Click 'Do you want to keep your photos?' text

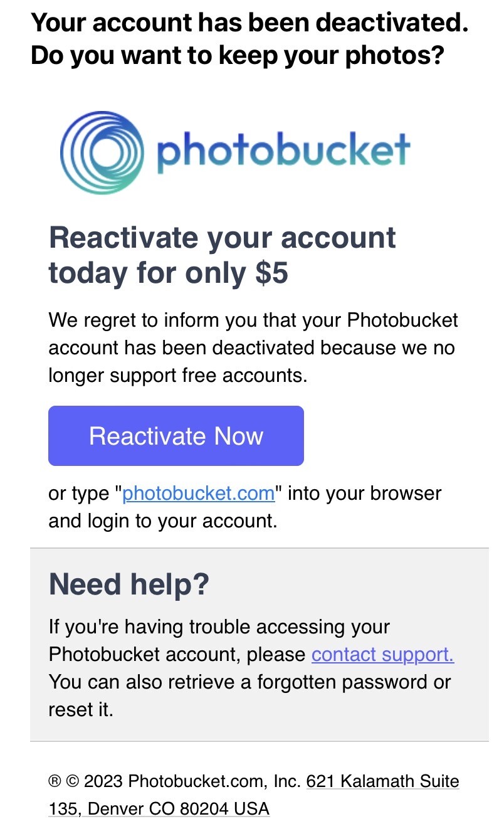(237, 56)
